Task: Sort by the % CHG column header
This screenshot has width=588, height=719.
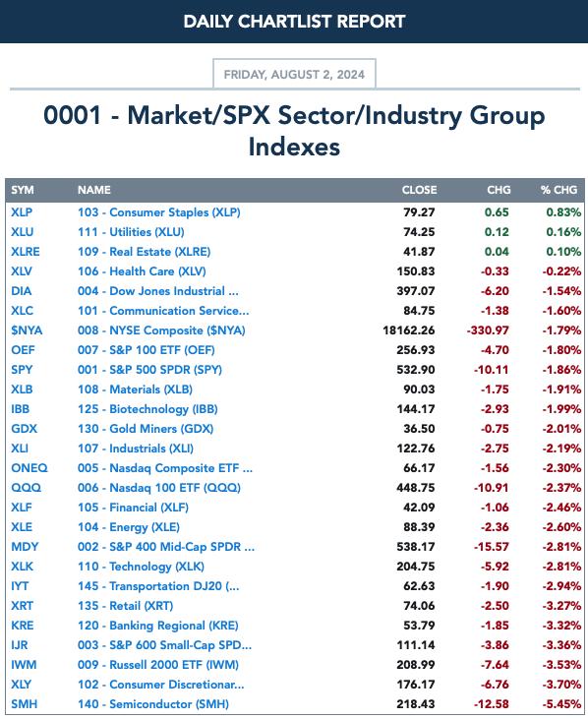Action: (559, 190)
